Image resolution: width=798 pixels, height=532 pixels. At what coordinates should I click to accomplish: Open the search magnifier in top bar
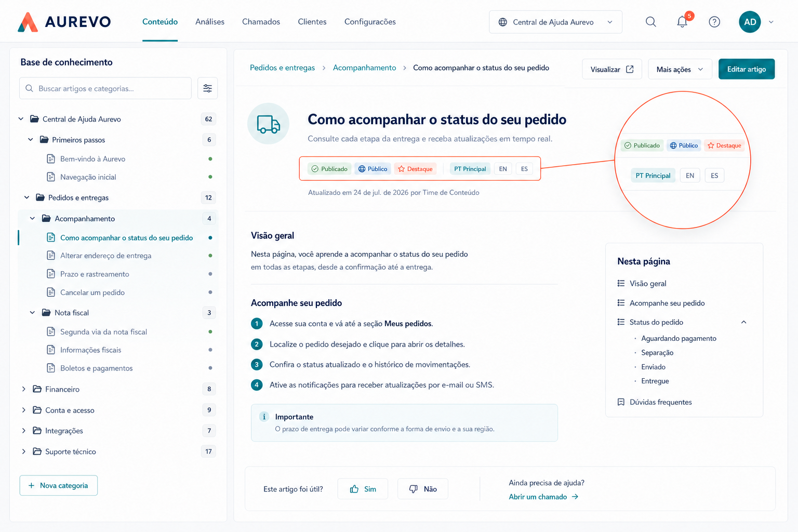click(650, 22)
